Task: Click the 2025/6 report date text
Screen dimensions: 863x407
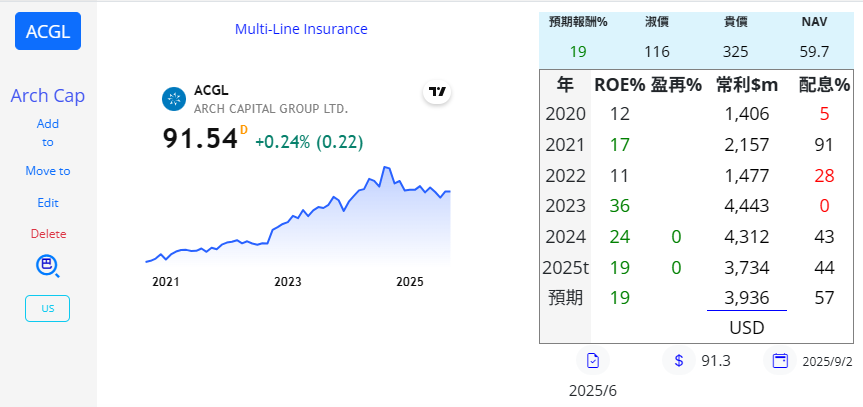Action: click(593, 392)
